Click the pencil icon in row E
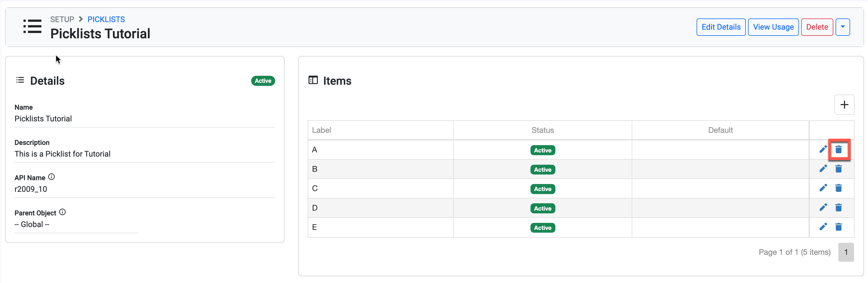Viewport: 868px width, 283px height. 823,227
